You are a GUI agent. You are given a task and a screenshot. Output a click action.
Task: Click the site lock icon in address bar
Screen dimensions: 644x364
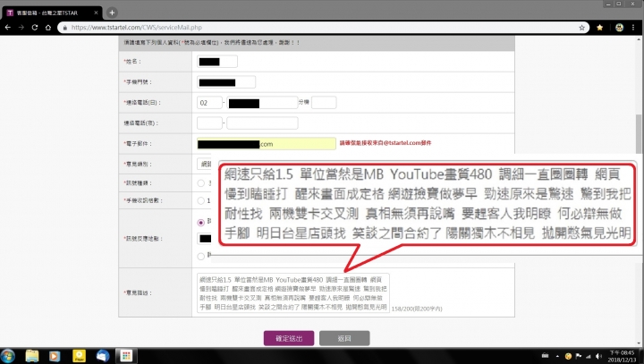point(65,28)
